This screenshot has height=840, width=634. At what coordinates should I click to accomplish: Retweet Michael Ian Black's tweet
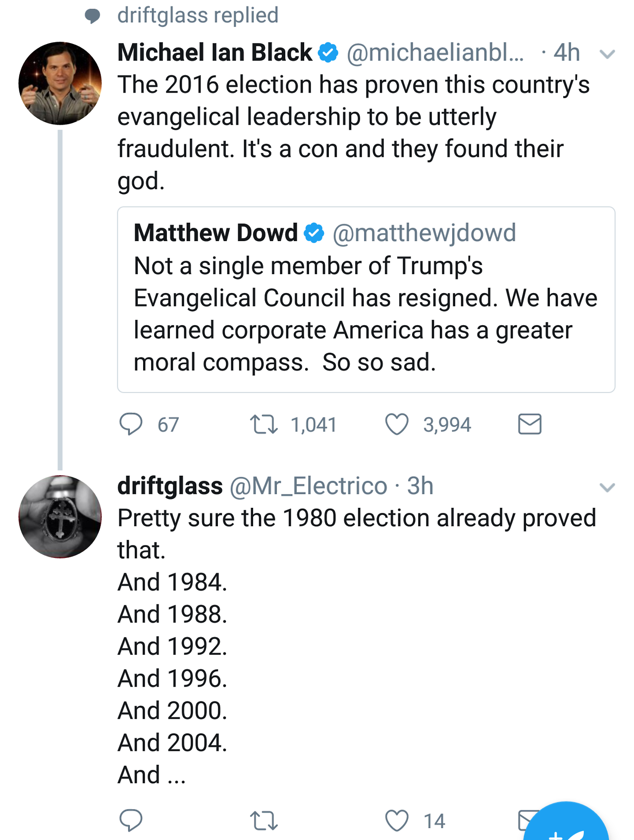264,425
